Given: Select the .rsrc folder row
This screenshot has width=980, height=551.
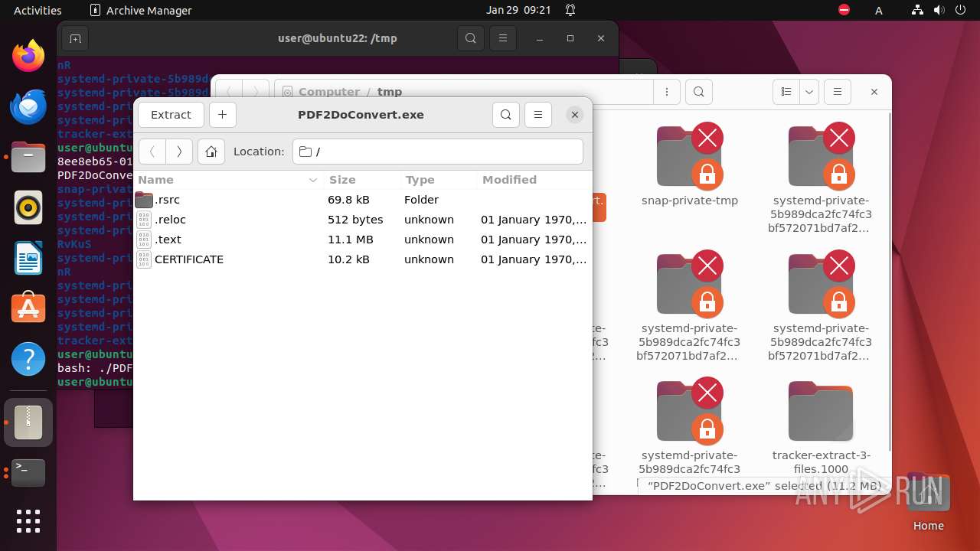Looking at the screenshot, I should point(363,200).
